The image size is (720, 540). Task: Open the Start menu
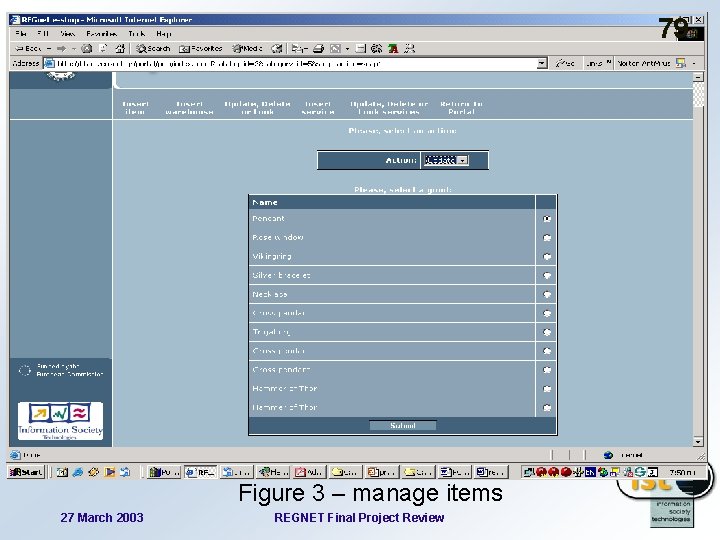[x=26, y=472]
